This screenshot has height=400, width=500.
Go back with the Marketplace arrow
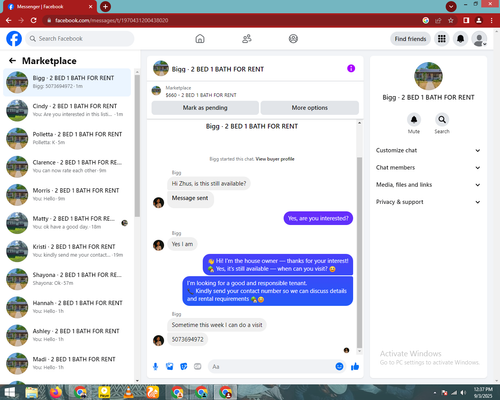tap(12, 61)
